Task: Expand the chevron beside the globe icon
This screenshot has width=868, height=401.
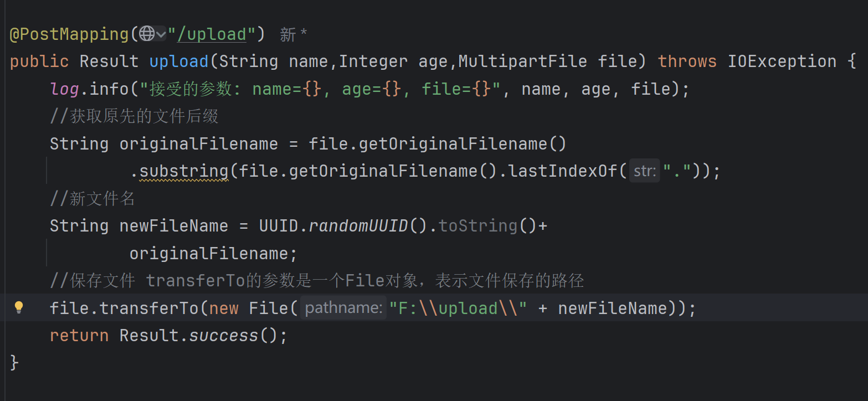Action: point(161,34)
